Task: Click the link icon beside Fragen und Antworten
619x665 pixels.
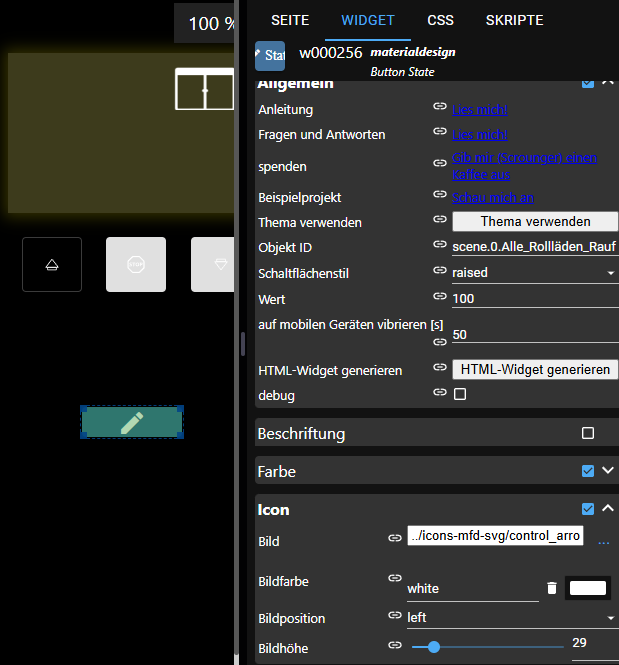Action: [440, 131]
